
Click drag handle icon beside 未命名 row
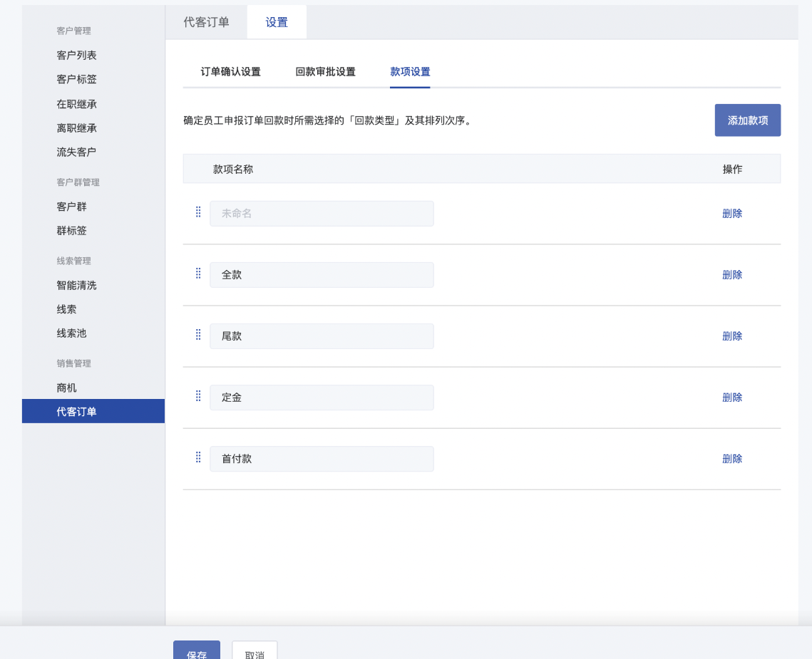198,212
